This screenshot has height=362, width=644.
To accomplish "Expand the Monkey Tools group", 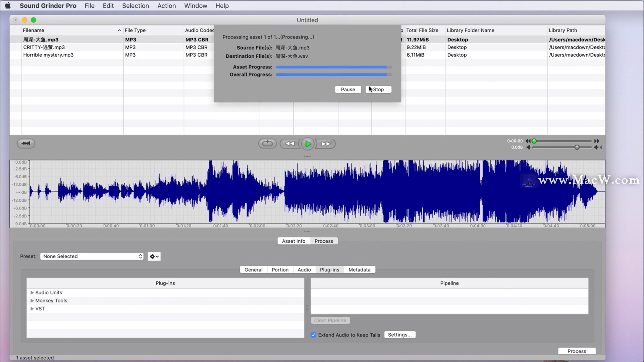I will (x=32, y=300).
